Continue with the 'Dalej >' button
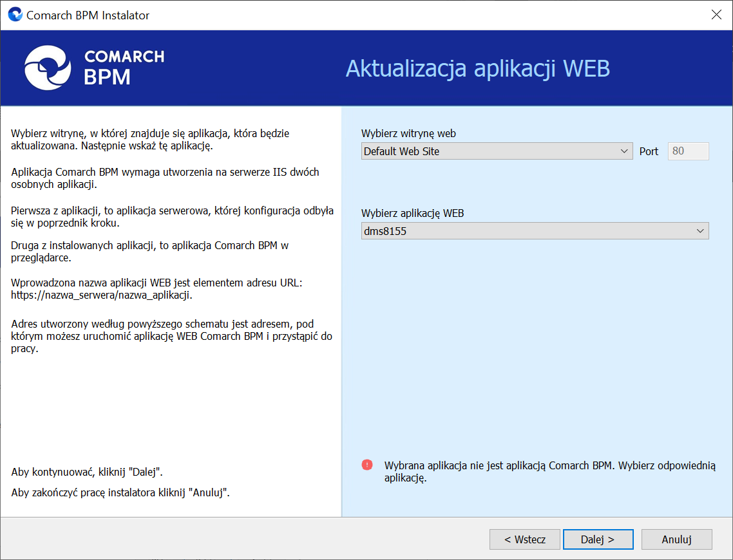Image resolution: width=733 pixels, height=560 pixels. [x=598, y=539]
